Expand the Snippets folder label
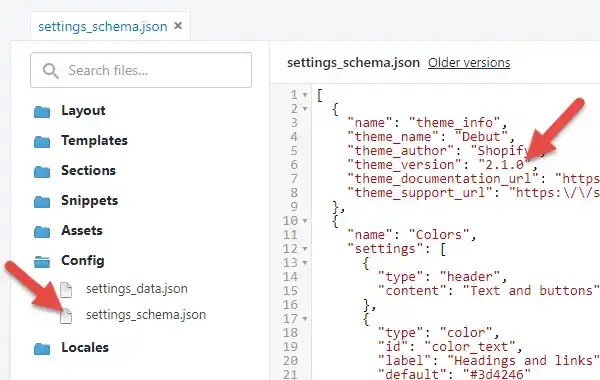The image size is (600, 380). click(90, 201)
